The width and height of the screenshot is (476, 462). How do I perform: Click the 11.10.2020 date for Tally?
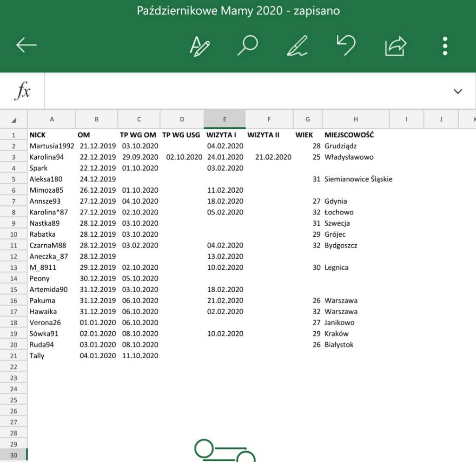[139, 355]
